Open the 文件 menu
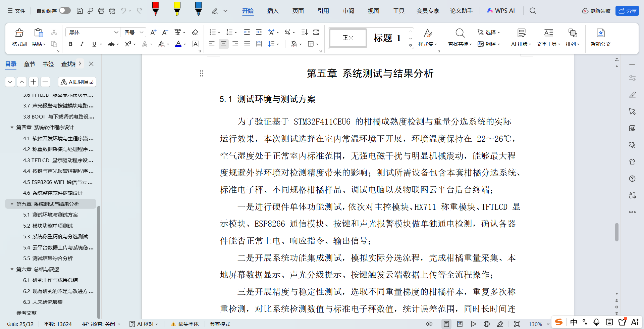The height and width of the screenshot is (329, 644). click(16, 11)
